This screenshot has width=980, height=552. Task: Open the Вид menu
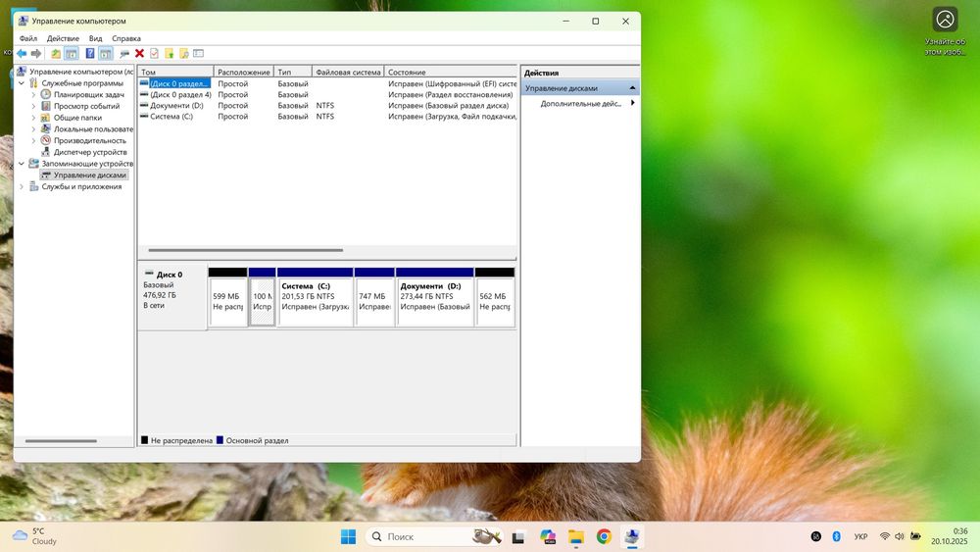pos(95,38)
